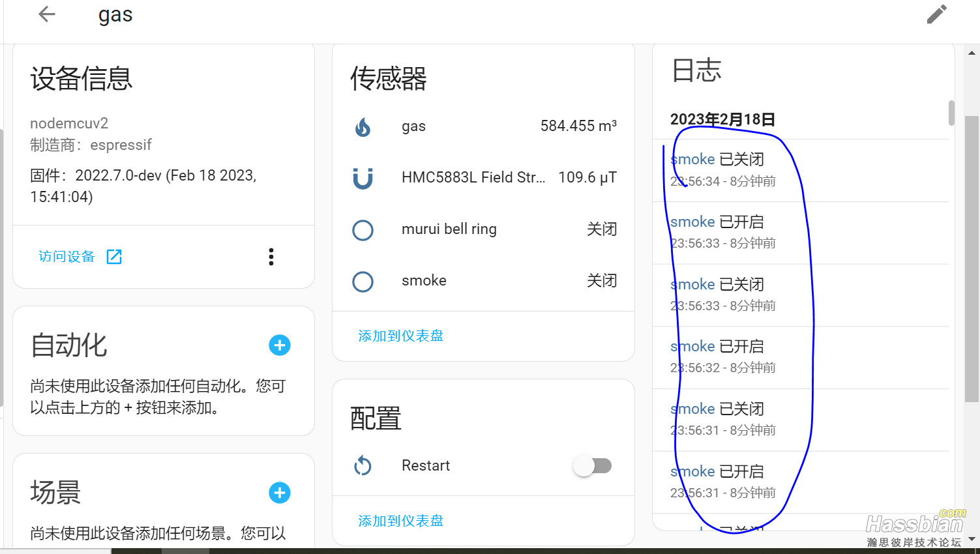Add scene with the plus button

point(280,493)
